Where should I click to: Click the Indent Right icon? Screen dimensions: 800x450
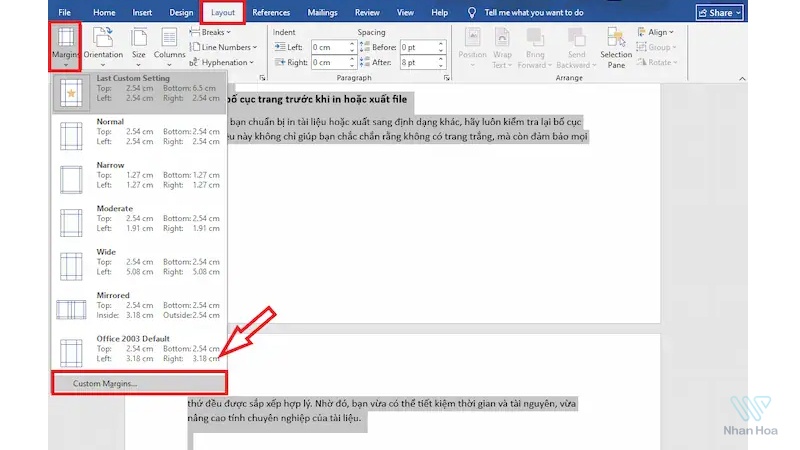(280, 62)
